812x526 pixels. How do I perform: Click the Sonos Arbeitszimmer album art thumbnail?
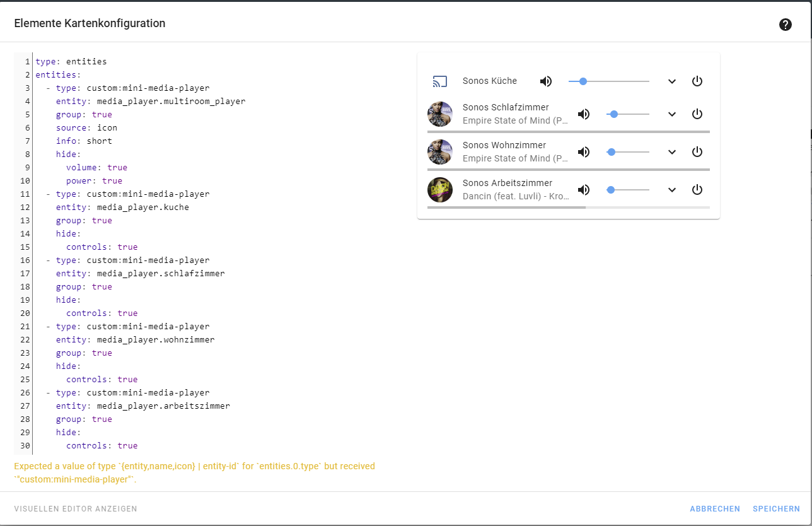coord(439,189)
